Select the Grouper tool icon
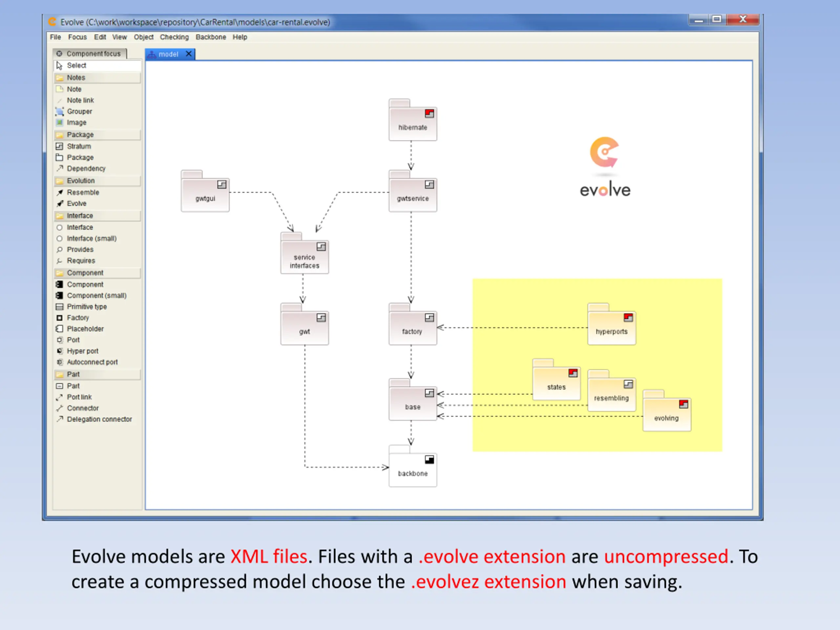Image resolution: width=840 pixels, height=630 pixels. (x=60, y=111)
